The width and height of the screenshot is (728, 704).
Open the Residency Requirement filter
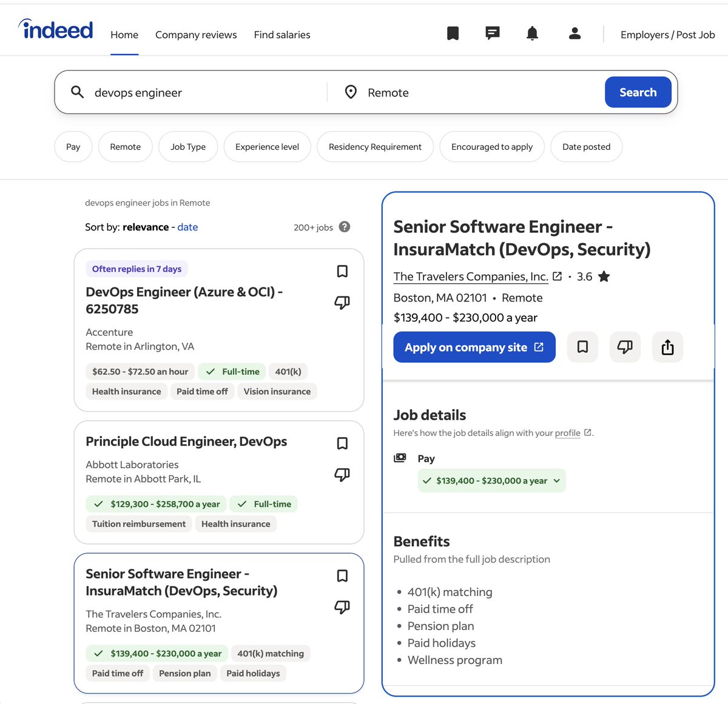pyautogui.click(x=375, y=147)
